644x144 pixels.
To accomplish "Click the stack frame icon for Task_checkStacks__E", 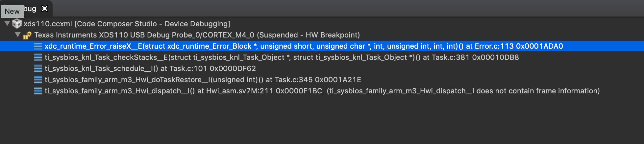I will coord(38,58).
